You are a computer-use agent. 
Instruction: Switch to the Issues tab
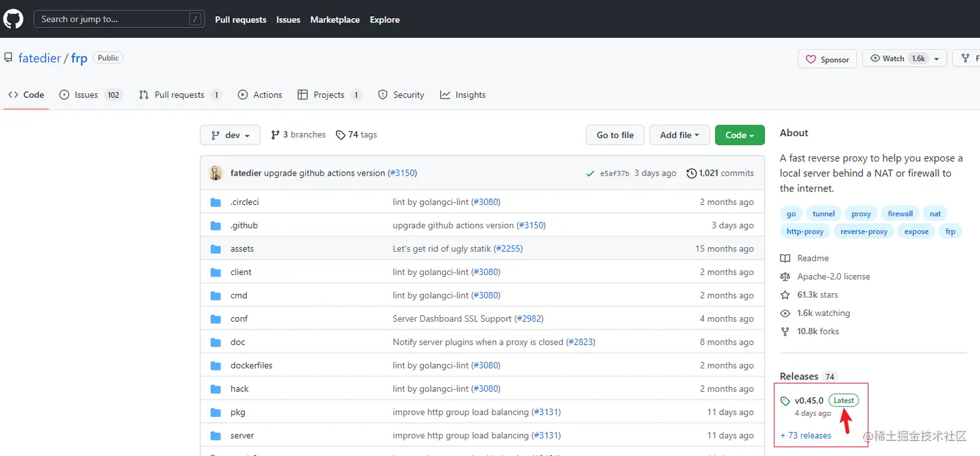point(86,95)
